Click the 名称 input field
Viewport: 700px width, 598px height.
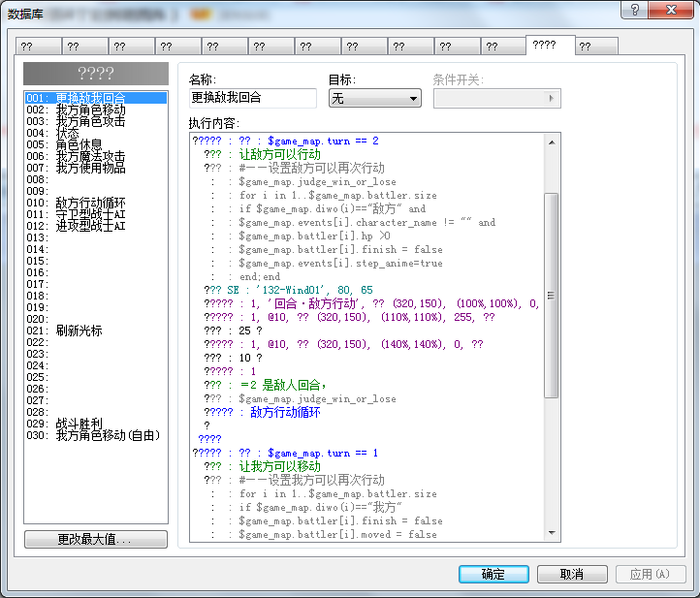tap(253, 98)
